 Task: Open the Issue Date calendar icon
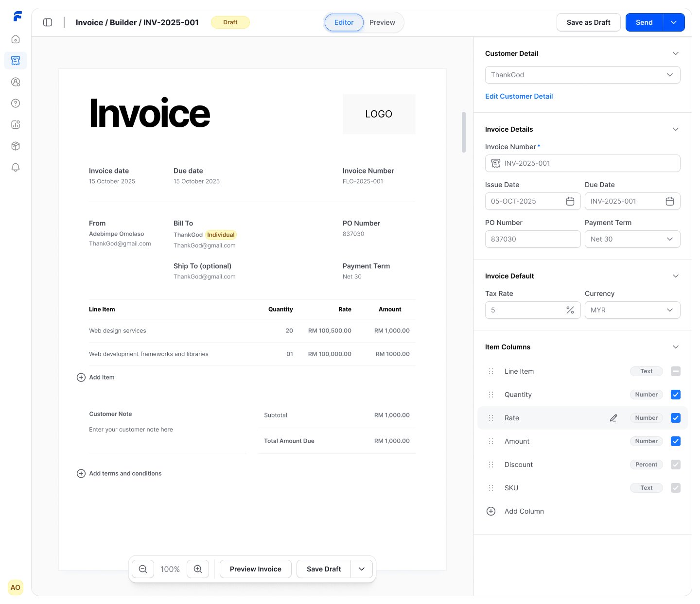pos(570,201)
